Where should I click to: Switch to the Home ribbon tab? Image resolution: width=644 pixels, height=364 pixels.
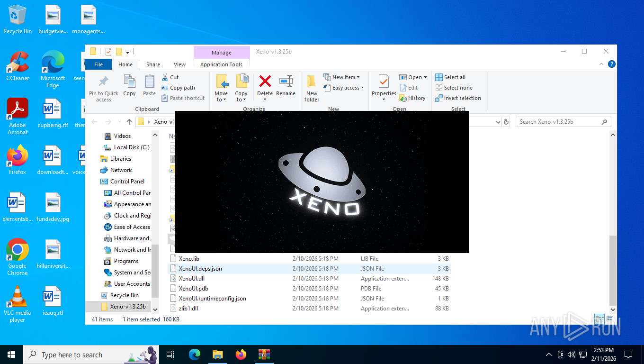pyautogui.click(x=125, y=64)
